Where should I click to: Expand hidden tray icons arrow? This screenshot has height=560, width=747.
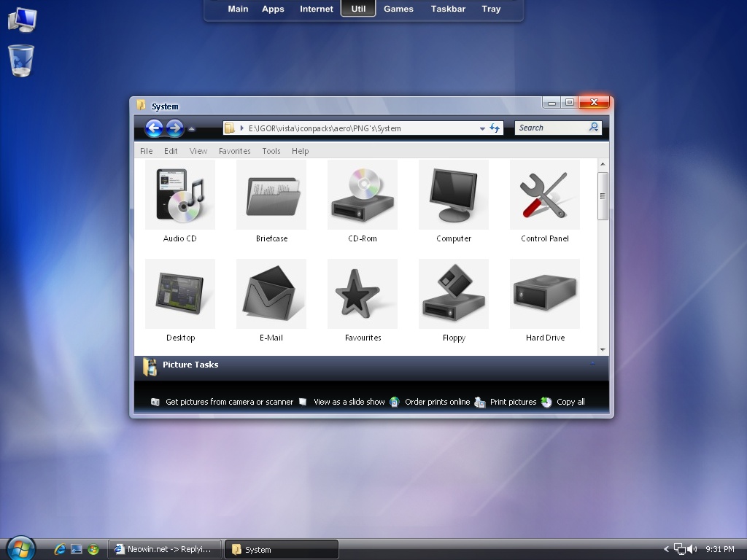666,549
